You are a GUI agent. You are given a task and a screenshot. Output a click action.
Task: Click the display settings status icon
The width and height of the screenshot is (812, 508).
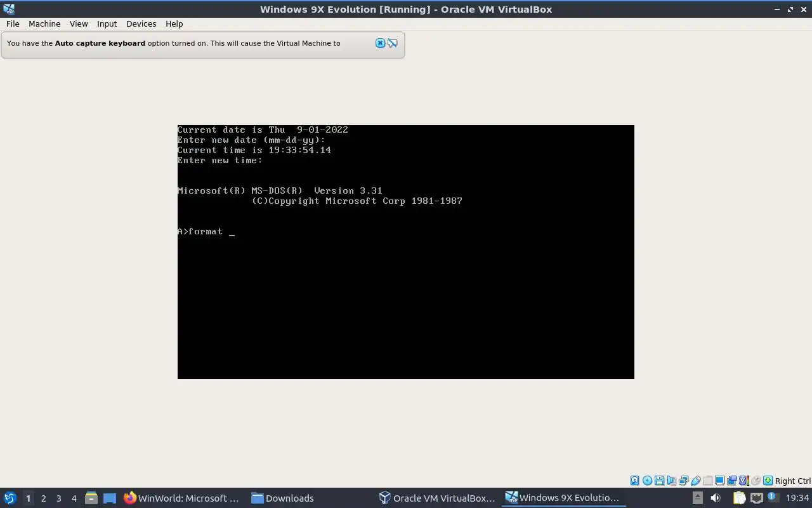(x=720, y=481)
